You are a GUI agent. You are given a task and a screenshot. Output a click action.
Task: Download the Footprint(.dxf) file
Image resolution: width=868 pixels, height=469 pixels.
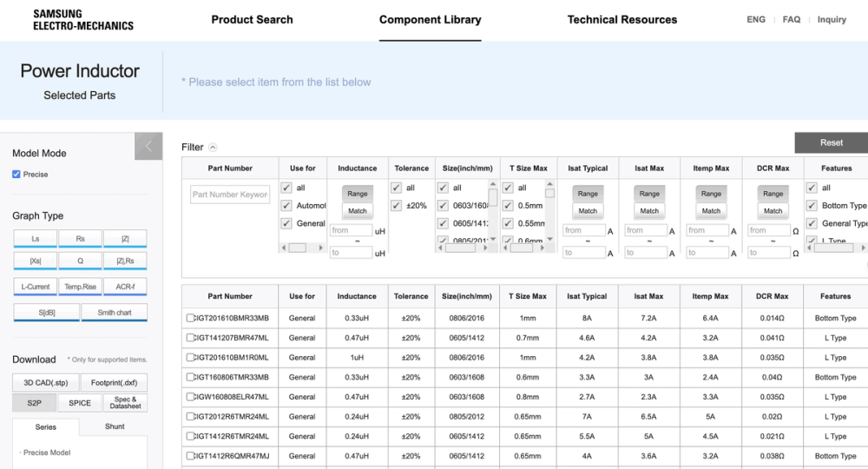pos(114,383)
